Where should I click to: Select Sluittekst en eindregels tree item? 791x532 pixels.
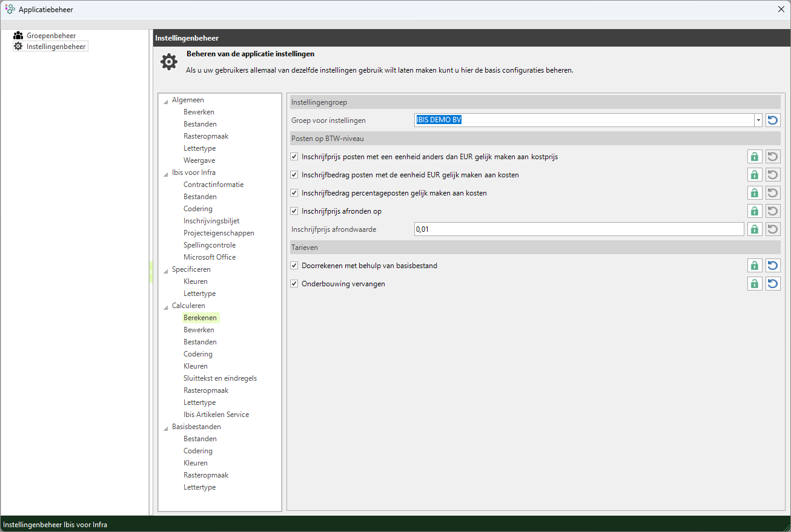point(220,378)
